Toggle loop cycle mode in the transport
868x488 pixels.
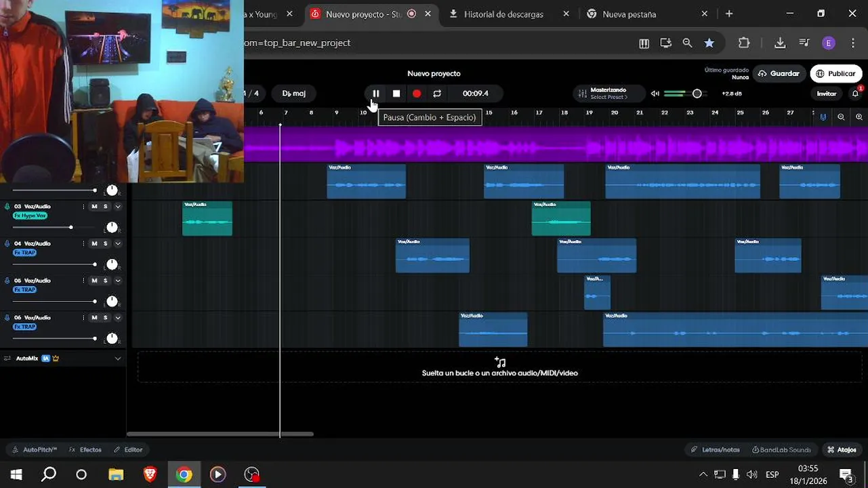(437, 94)
